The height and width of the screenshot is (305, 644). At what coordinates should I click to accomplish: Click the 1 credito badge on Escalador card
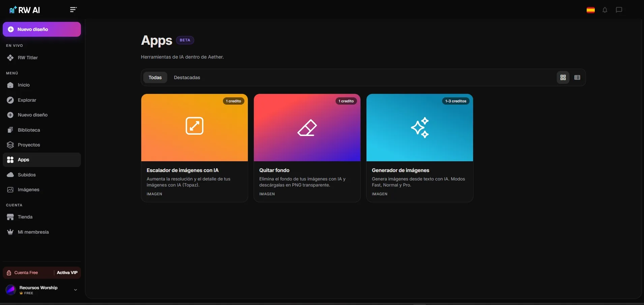click(x=234, y=101)
